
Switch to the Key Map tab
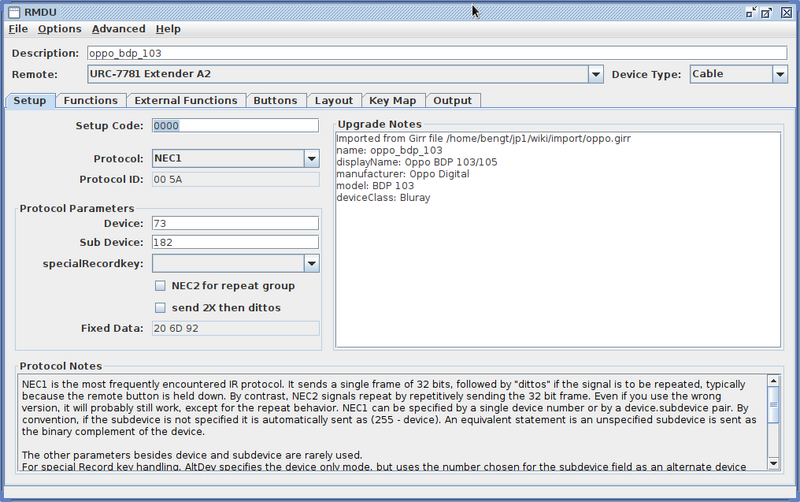pyautogui.click(x=393, y=101)
